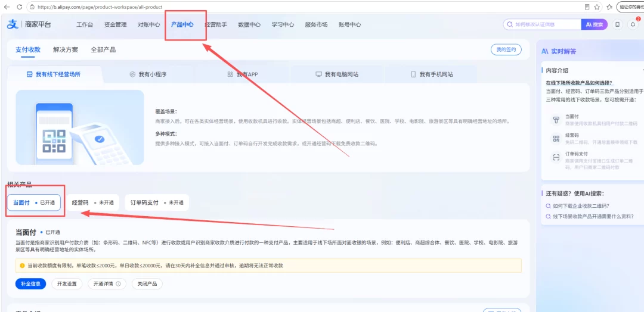Go to 对账中心 in the top navigation
Image resolution: width=644 pixels, height=312 pixels.
(x=148, y=24)
